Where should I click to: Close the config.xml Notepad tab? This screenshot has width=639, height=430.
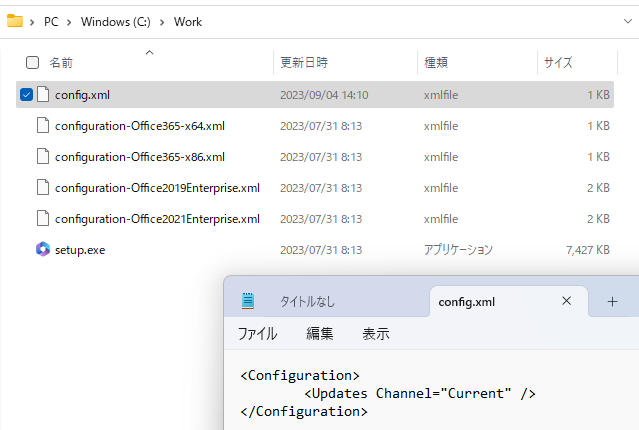pyautogui.click(x=566, y=301)
